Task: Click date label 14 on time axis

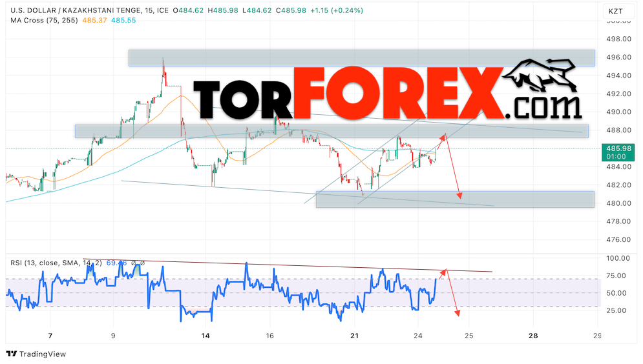Action: (x=206, y=336)
